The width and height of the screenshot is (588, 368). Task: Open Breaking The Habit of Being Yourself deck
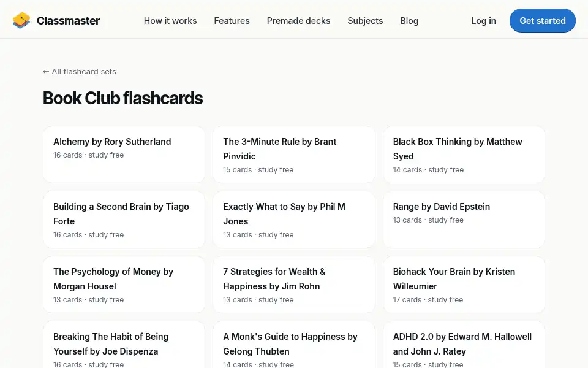click(124, 345)
